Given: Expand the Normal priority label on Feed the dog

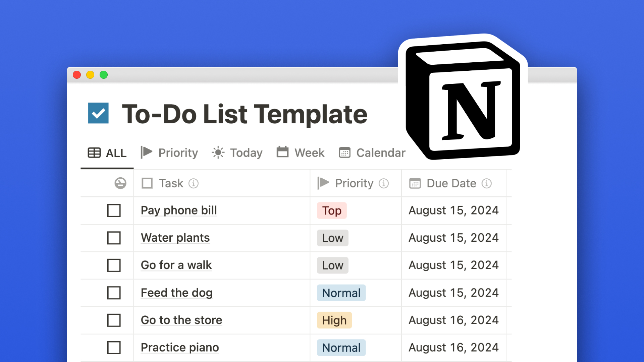Looking at the screenshot, I should pos(340,293).
